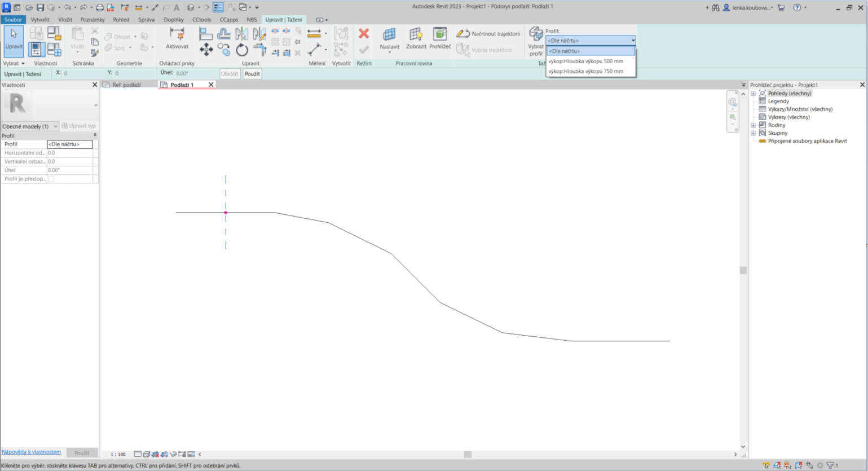Pick výkop:Hloubka výkopu 750 mm option
The height and width of the screenshot is (471, 868).
(586, 71)
